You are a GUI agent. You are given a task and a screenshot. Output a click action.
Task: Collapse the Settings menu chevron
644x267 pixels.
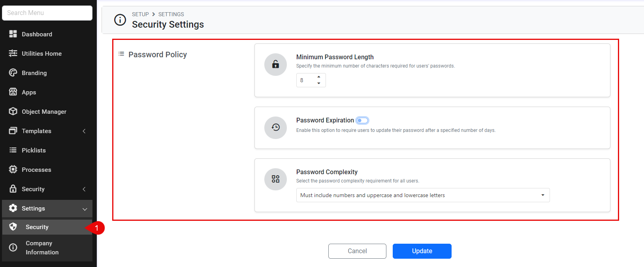[x=85, y=209]
